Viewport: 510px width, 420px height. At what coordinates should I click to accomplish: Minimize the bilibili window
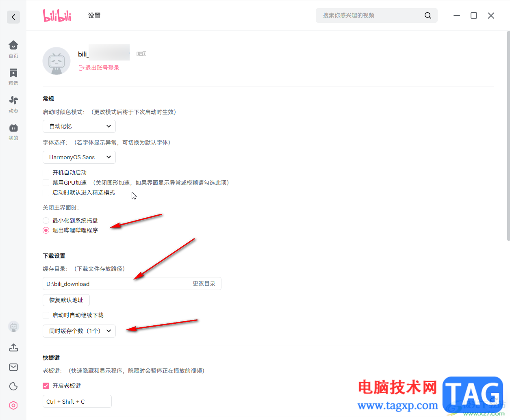457,15
